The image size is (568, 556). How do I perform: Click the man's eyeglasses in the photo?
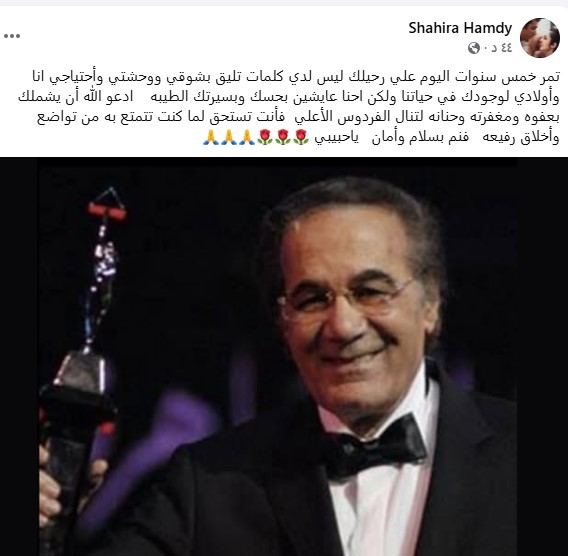pos(346,298)
